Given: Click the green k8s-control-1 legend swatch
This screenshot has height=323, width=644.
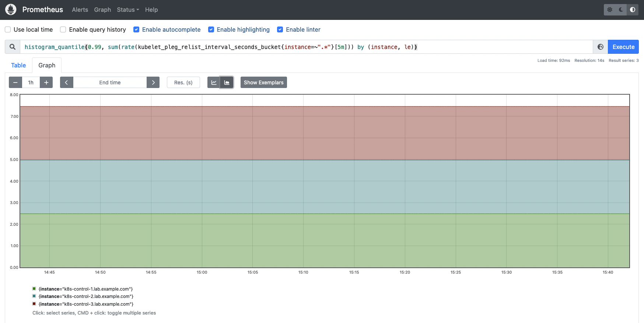Looking at the screenshot, I should tap(34, 289).
